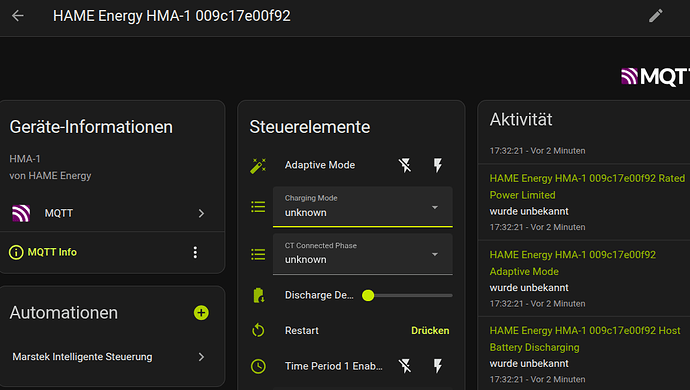Turn on Time Period 1 Enabled
Image resolution: width=690 pixels, height=390 pixels.
(x=437, y=366)
